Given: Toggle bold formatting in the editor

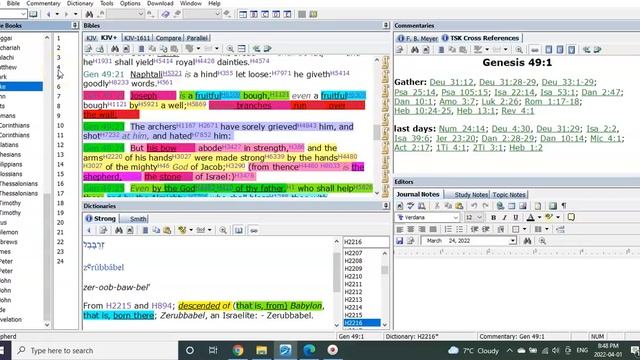Looking at the screenshot, I should click(493, 217).
